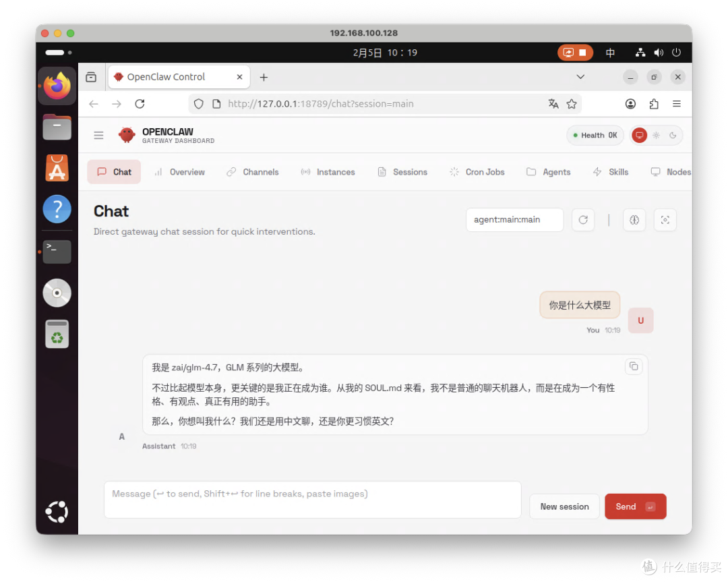Stop the screen sharing indicator
Screen dimensions: 728x582
coord(575,53)
